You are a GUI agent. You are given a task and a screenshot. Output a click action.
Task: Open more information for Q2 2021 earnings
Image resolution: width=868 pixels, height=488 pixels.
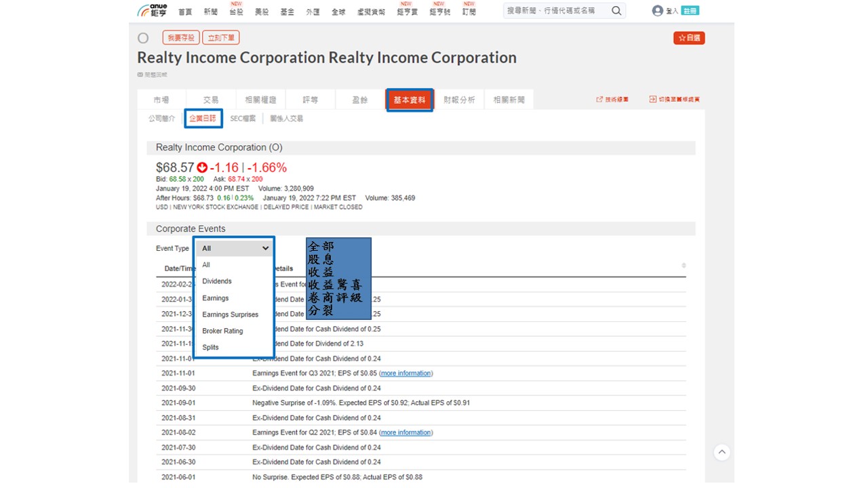(x=406, y=432)
